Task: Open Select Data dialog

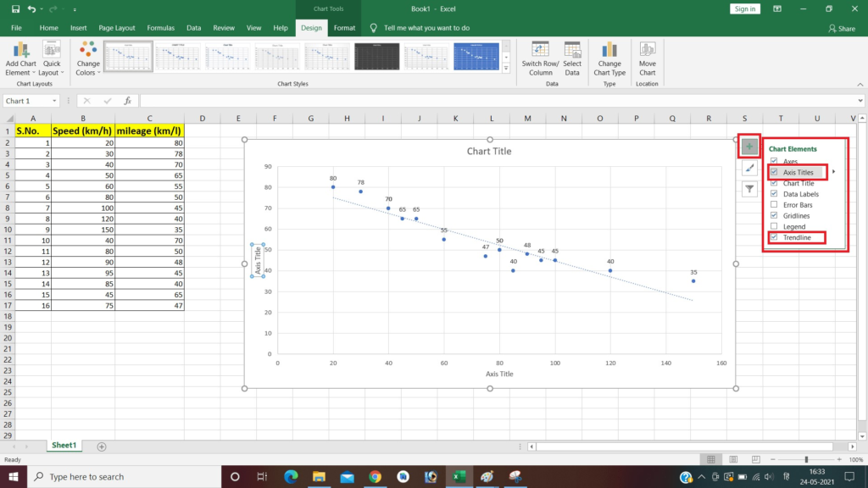Action: [572, 59]
